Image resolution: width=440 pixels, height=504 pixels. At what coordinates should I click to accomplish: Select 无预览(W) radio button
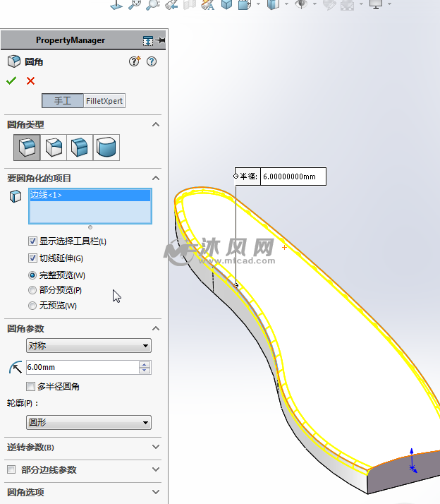[32, 306]
